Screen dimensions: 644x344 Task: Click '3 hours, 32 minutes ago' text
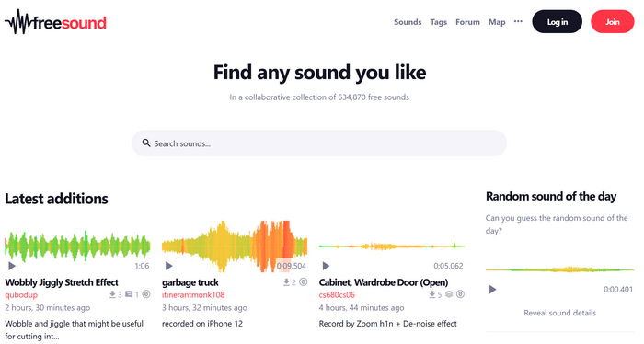tap(204, 308)
